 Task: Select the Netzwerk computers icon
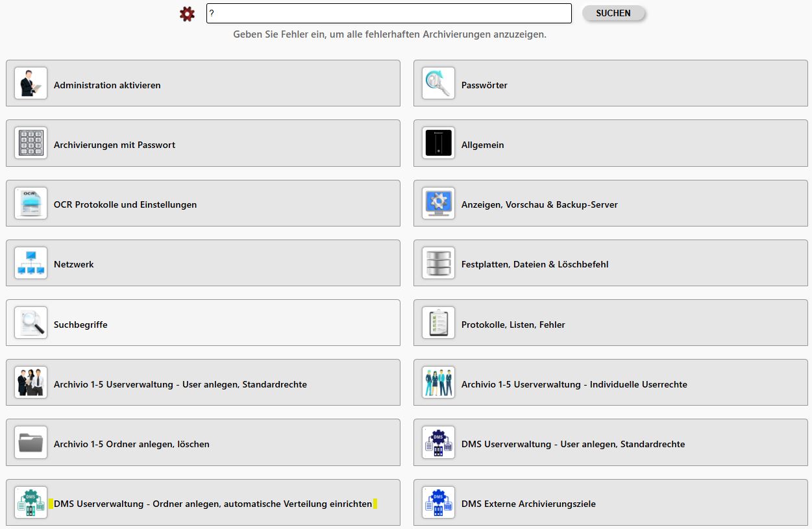click(x=31, y=263)
